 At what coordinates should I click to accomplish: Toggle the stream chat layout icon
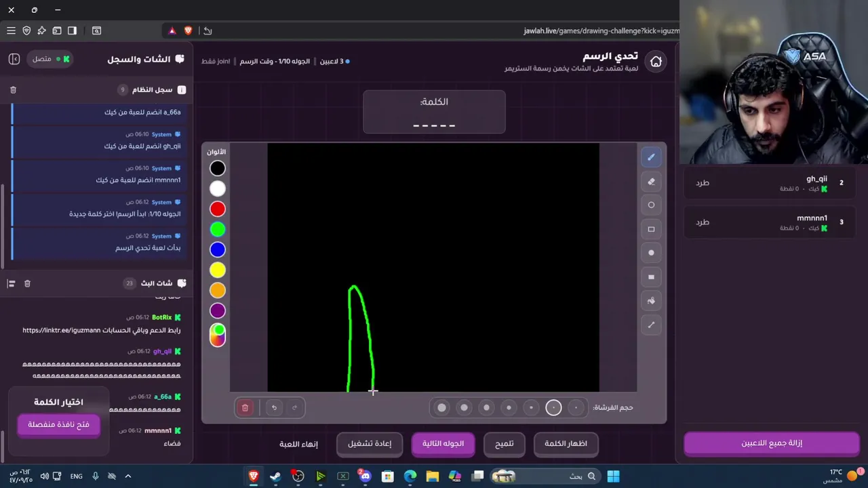click(11, 283)
